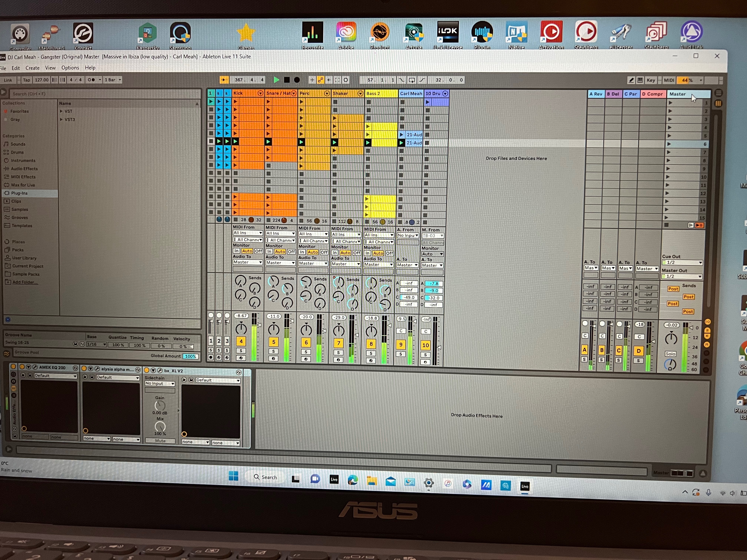Open groove Base 1/16 dropdown
Image resolution: width=747 pixels, height=560 pixels.
tap(97, 344)
